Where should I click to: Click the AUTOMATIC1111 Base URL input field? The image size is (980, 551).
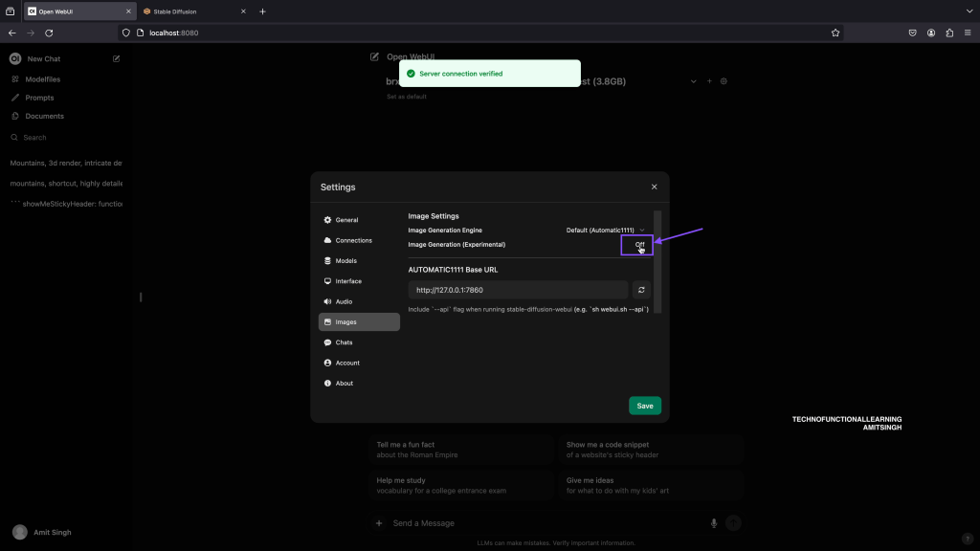pos(518,290)
